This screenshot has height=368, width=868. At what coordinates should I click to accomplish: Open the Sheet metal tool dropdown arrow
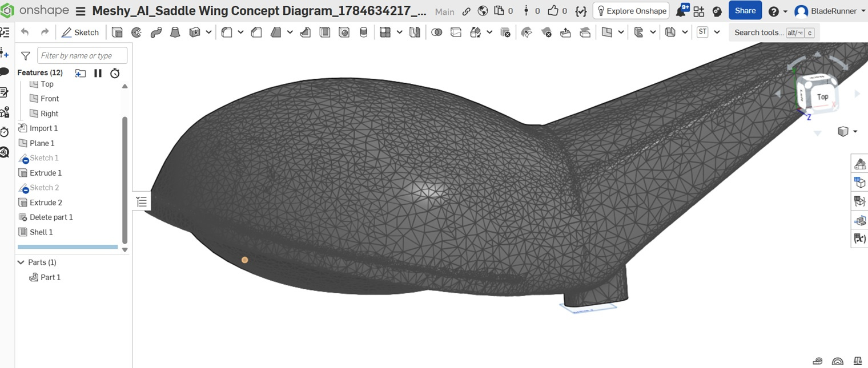click(x=685, y=33)
